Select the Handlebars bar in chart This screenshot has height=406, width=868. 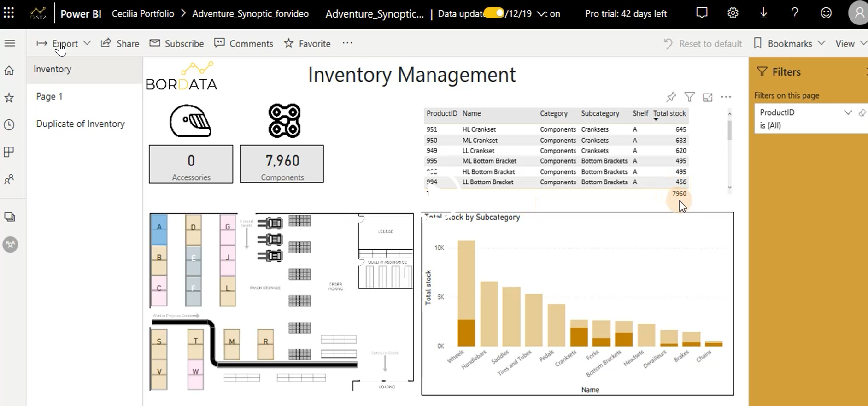coord(489,314)
